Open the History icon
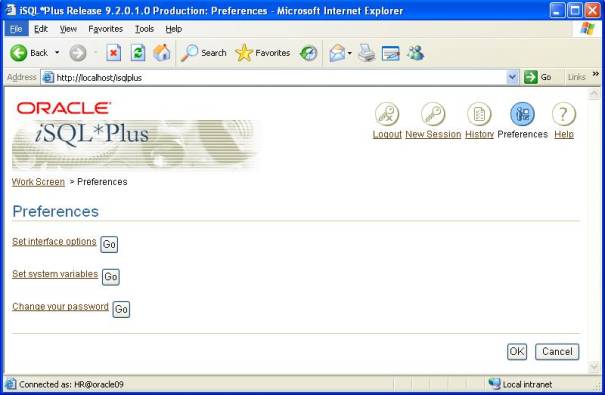This screenshot has height=395, width=605. (x=479, y=114)
